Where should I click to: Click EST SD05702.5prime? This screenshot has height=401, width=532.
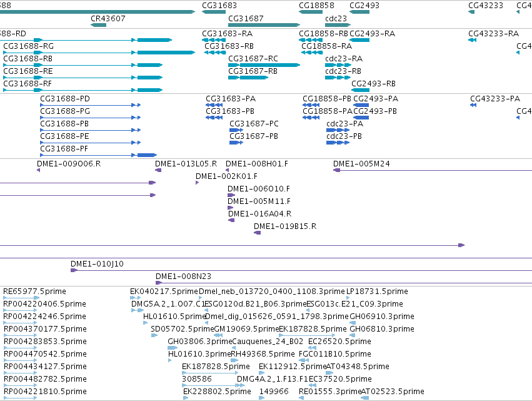pos(183,329)
